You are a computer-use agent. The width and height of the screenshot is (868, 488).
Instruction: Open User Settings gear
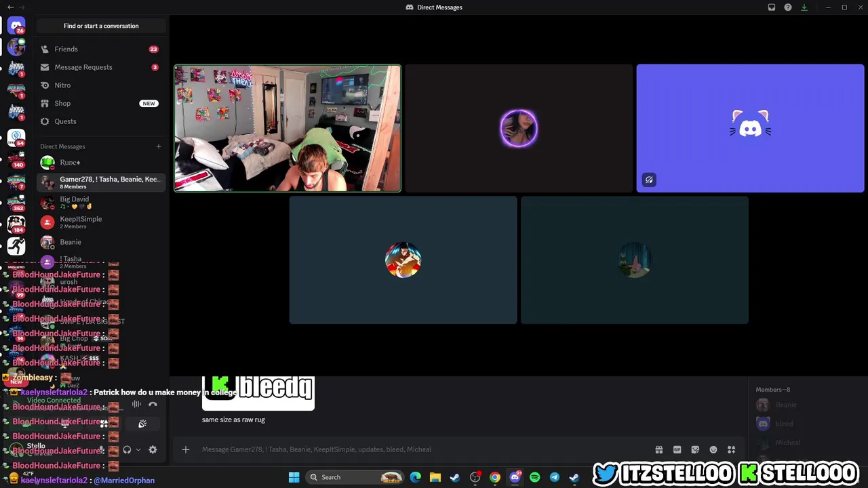tap(153, 449)
